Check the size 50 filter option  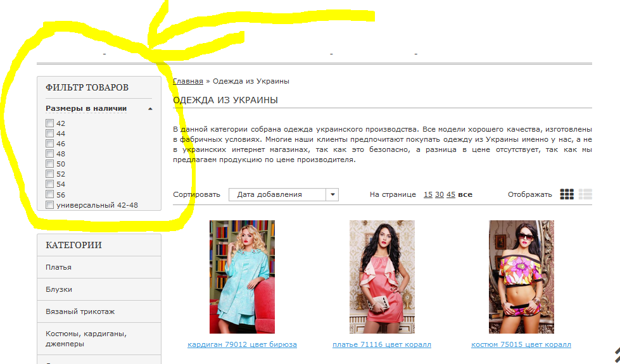coord(49,164)
